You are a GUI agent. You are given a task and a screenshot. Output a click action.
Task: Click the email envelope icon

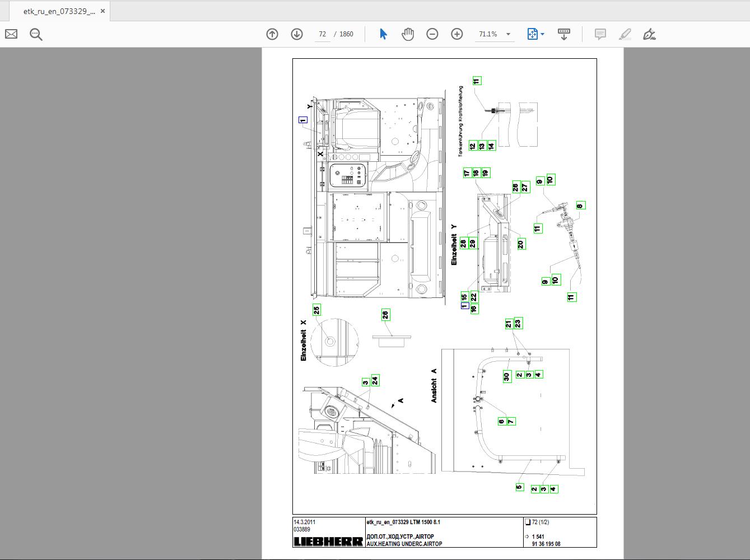coord(11,34)
